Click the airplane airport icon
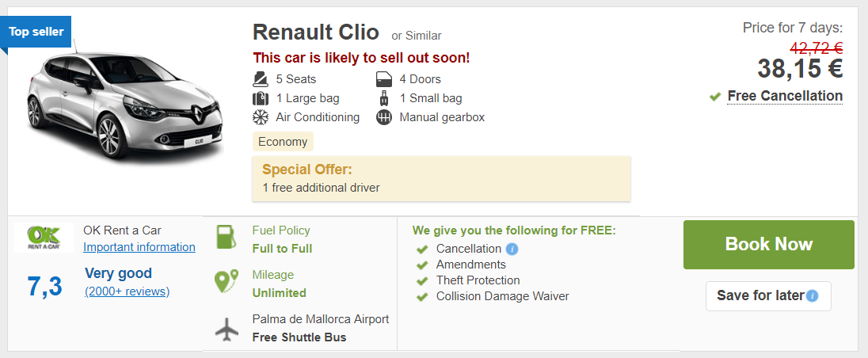 (227, 329)
